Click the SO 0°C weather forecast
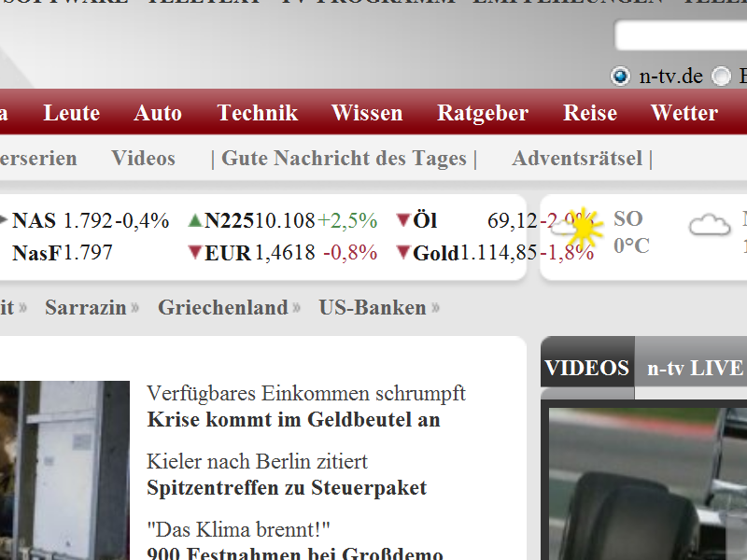The image size is (747, 560). (631, 232)
